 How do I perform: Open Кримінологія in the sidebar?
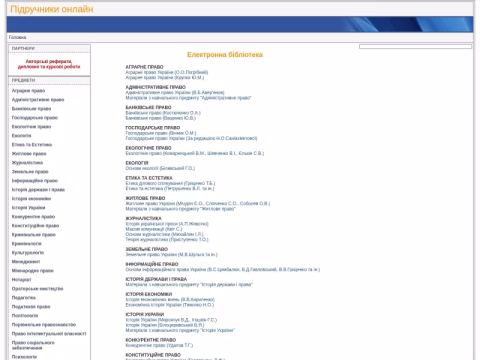tap(27, 244)
